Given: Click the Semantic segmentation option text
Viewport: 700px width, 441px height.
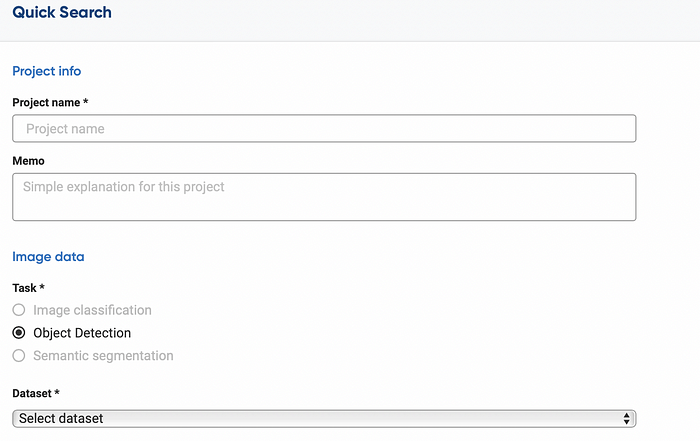Looking at the screenshot, I should [x=103, y=356].
